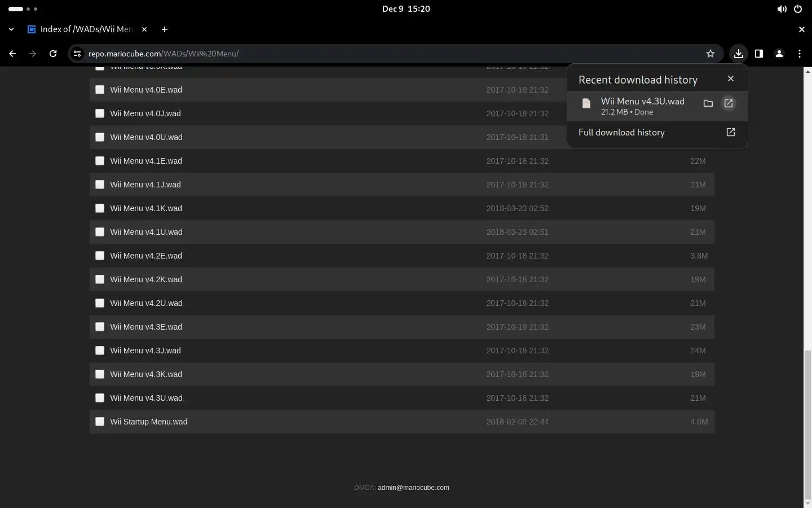The width and height of the screenshot is (812, 508).
Task: Open the Wii Menu v4.2U.wad link
Action: [x=146, y=303]
